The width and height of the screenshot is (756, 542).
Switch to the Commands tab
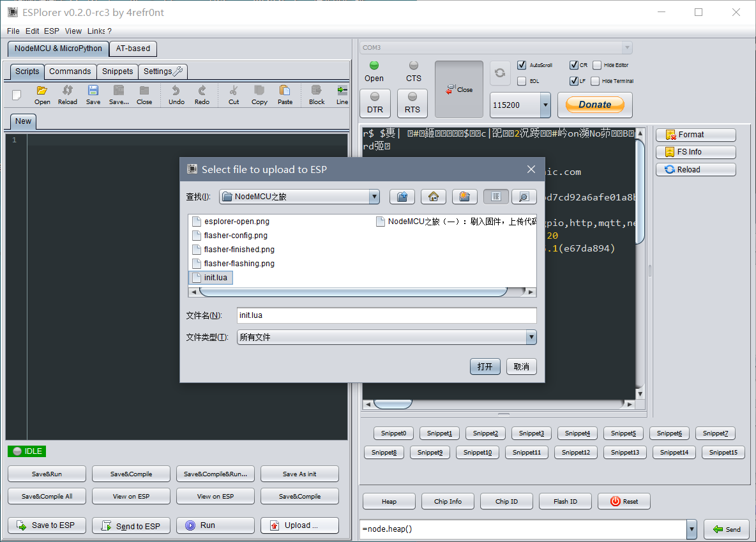pyautogui.click(x=70, y=72)
